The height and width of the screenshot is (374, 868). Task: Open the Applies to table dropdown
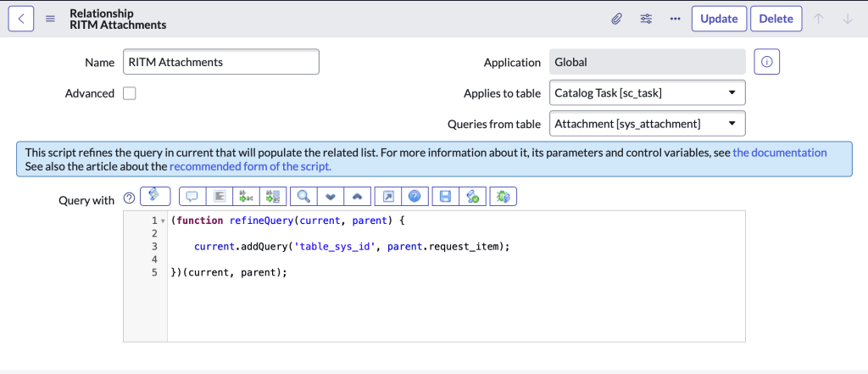(647, 93)
